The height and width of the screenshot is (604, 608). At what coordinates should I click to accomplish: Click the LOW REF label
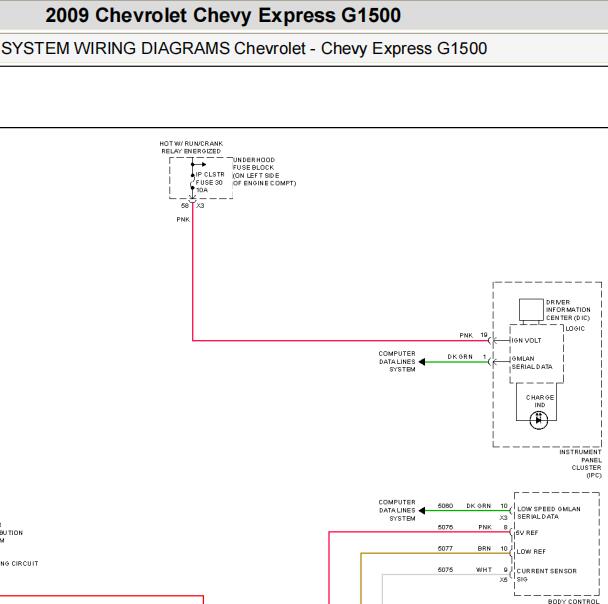click(x=531, y=551)
